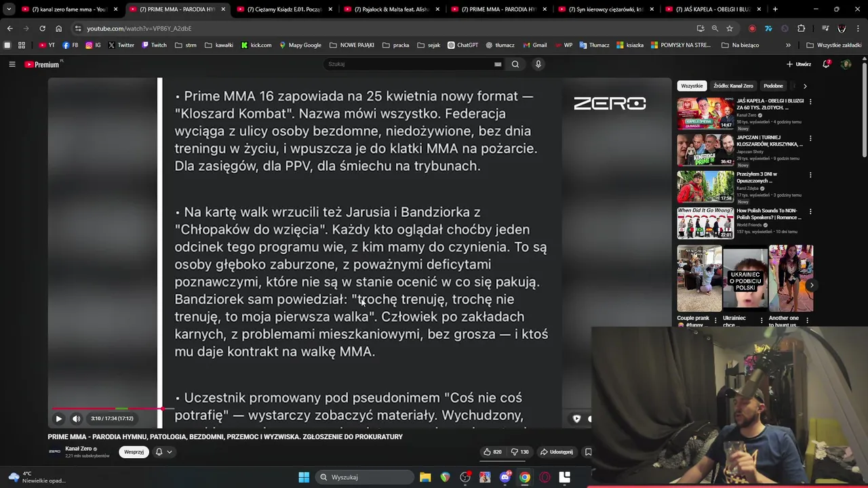Viewport: 868px width, 488px height.
Task: Click the Wesprzyj support button
Action: point(134,451)
